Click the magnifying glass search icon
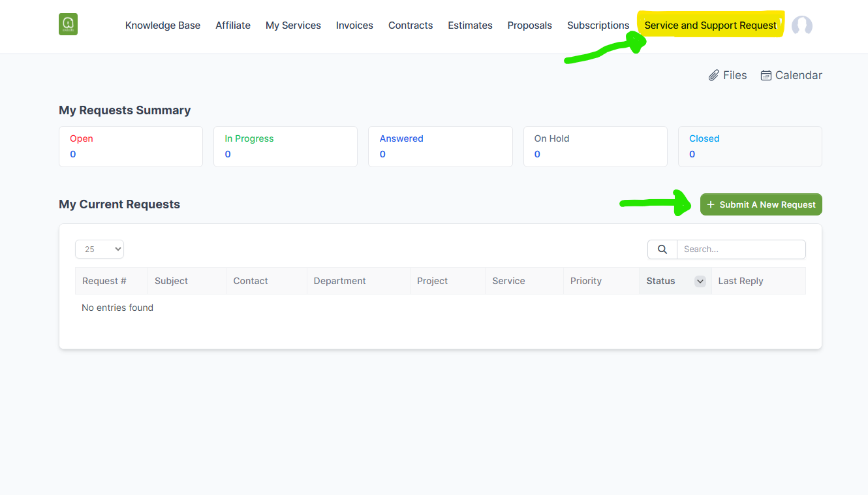Image resolution: width=868 pixels, height=495 pixels. click(x=662, y=249)
